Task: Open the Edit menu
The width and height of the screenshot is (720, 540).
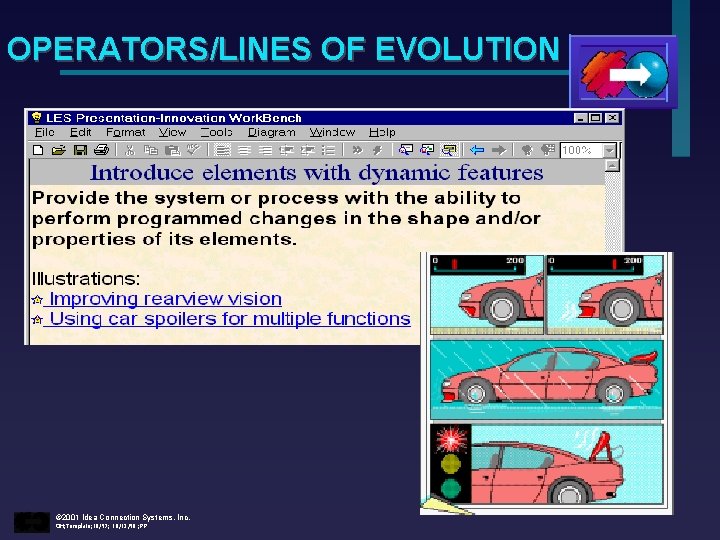Action: 80,132
